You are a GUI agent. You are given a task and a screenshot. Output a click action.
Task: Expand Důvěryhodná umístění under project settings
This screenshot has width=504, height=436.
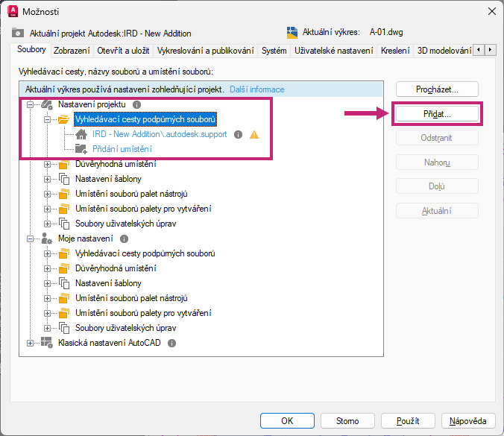pyautogui.click(x=47, y=164)
